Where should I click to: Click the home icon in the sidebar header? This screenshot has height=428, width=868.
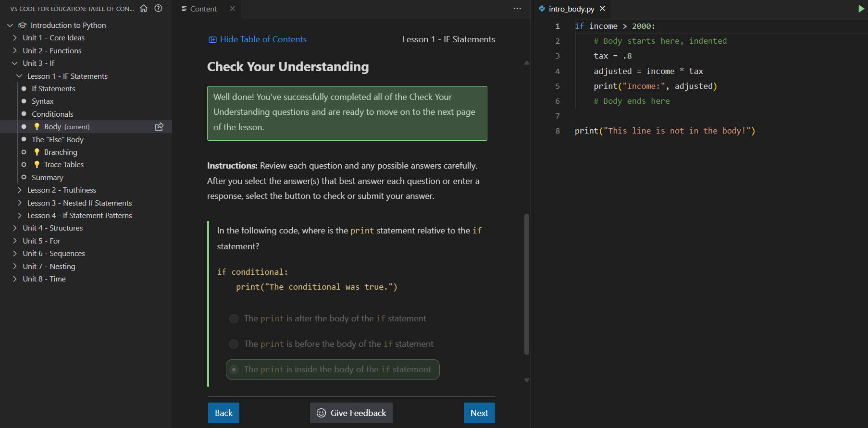(144, 8)
